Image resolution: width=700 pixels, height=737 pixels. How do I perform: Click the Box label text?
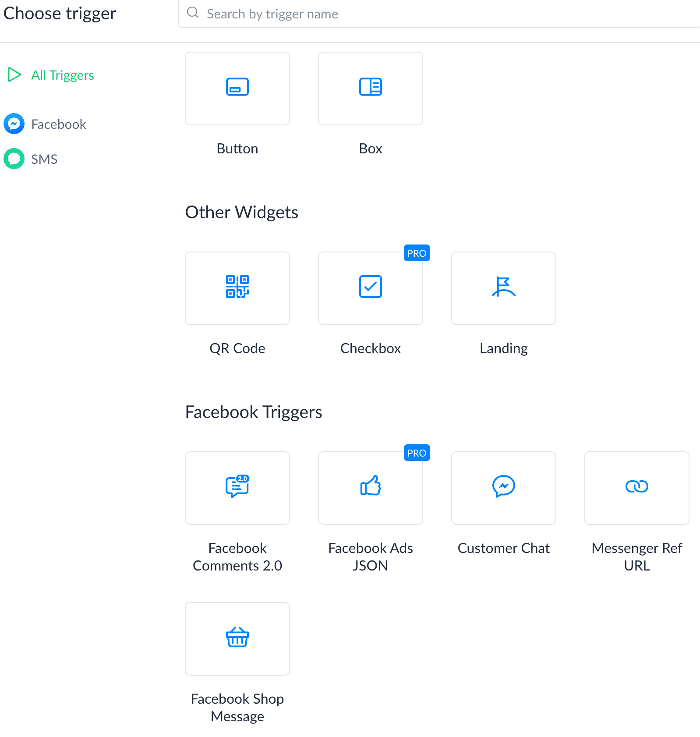[x=371, y=149]
